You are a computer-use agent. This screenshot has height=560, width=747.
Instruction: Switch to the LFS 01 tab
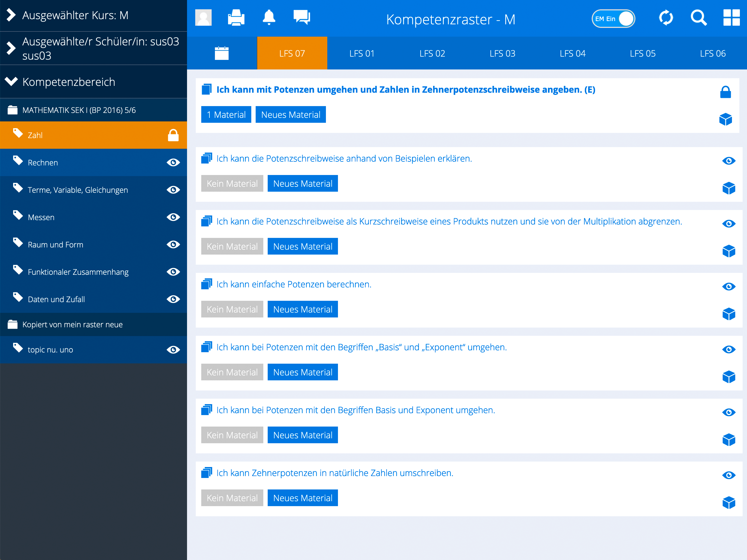tap(362, 53)
